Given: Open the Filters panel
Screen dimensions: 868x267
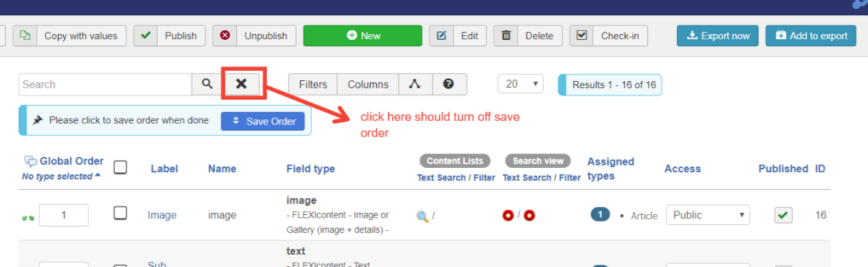Looking at the screenshot, I should coord(313,84).
